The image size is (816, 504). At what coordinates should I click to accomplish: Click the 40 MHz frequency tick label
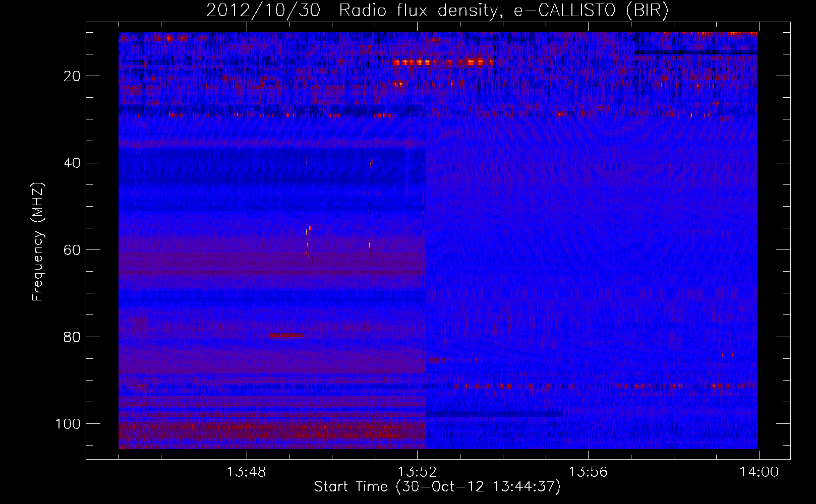(x=72, y=163)
